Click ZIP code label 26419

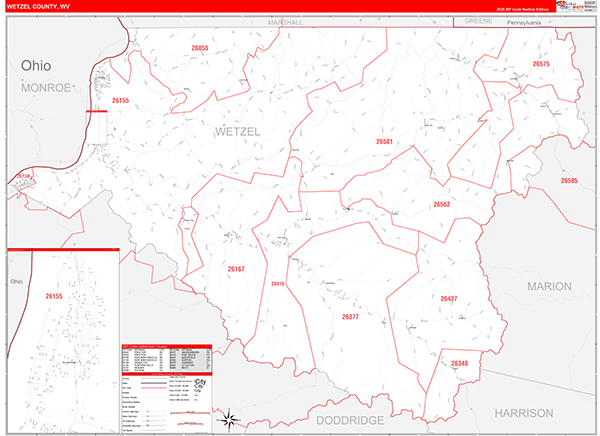click(x=277, y=284)
